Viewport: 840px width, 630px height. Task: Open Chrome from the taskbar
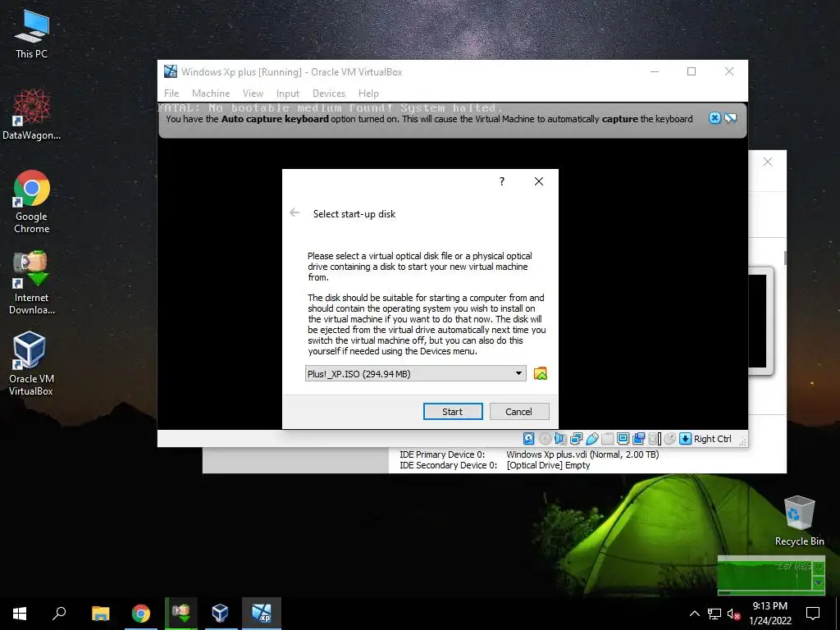(141, 614)
